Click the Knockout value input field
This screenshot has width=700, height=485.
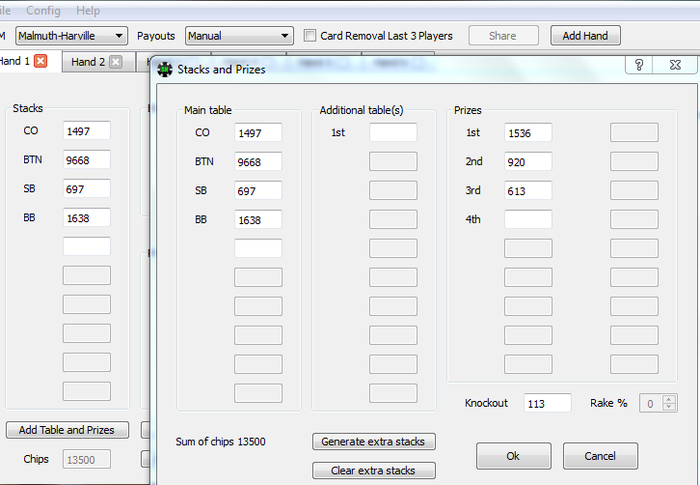[547, 403]
